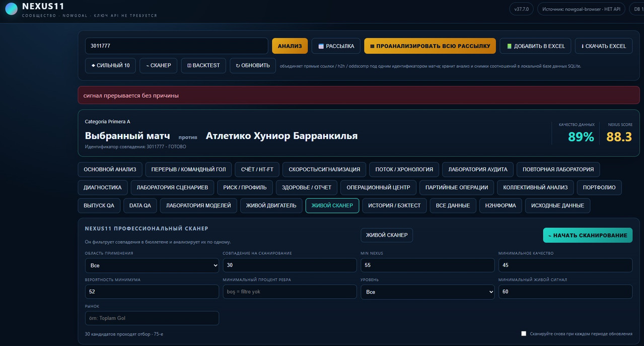Click the calendar icon on РАССЫЛКА button
Screen dimensions: 644x346
321,46
